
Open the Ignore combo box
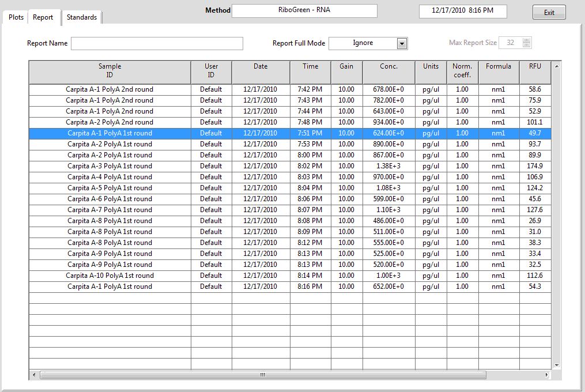pos(363,43)
